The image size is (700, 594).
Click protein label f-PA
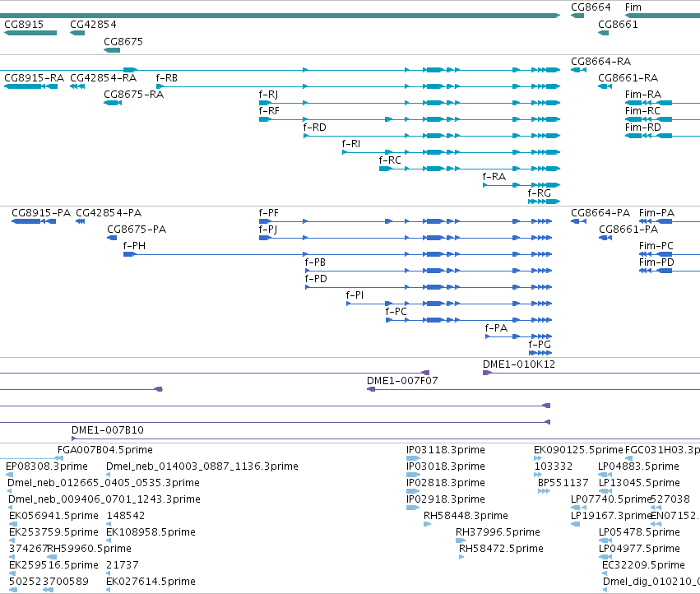click(x=496, y=327)
